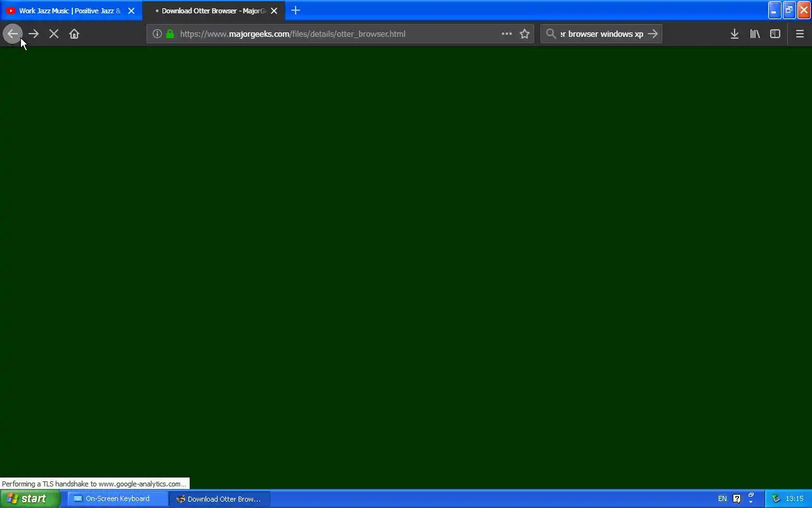812x508 pixels.
Task: Open the page actions menu
Action: click(506, 34)
